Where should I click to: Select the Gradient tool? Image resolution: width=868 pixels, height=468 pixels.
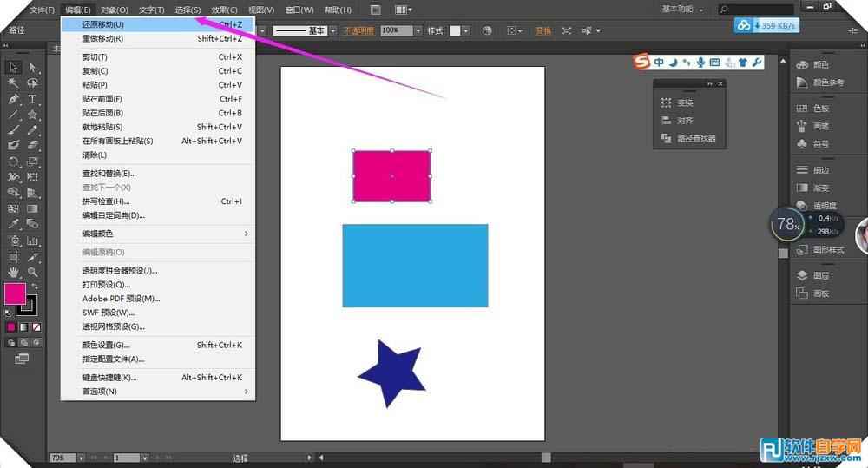tap(33, 208)
